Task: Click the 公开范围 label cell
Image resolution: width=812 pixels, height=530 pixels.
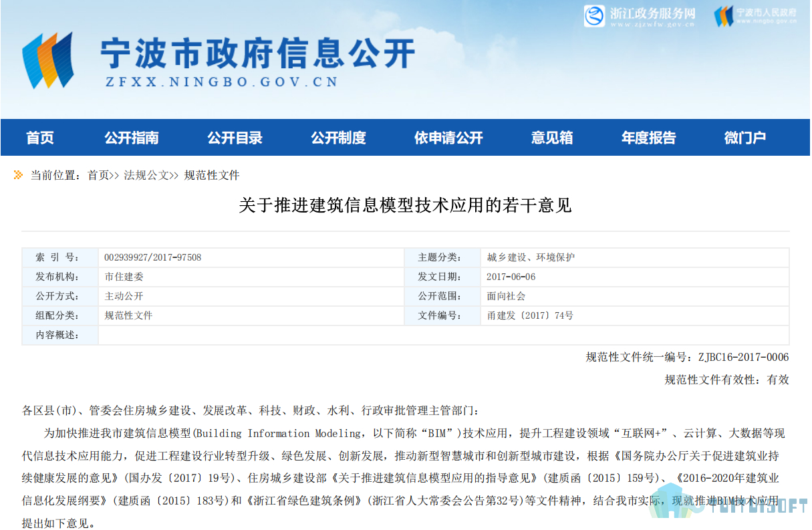Action: point(442,296)
